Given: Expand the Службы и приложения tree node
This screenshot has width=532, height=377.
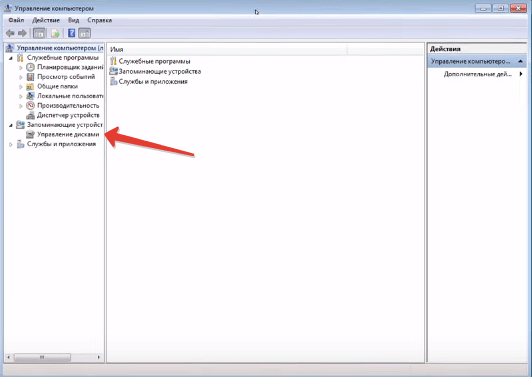Looking at the screenshot, I should click(x=11, y=145).
